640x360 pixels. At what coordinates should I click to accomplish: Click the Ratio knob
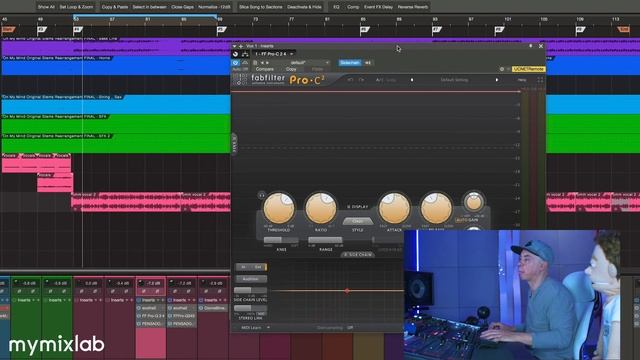321,208
